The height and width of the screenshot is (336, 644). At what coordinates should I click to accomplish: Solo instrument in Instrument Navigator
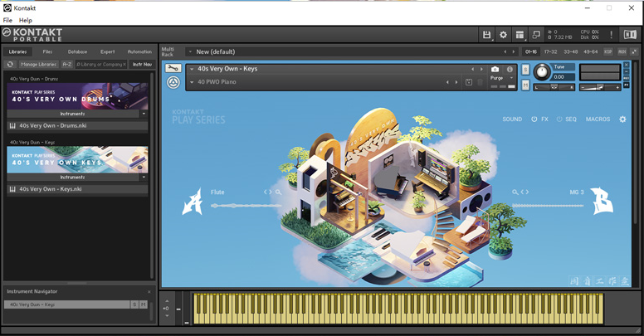[134, 304]
